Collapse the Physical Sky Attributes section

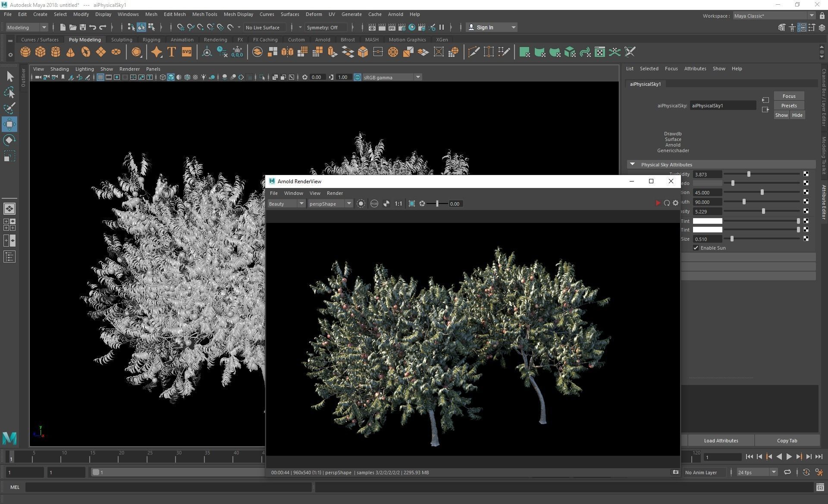(633, 164)
